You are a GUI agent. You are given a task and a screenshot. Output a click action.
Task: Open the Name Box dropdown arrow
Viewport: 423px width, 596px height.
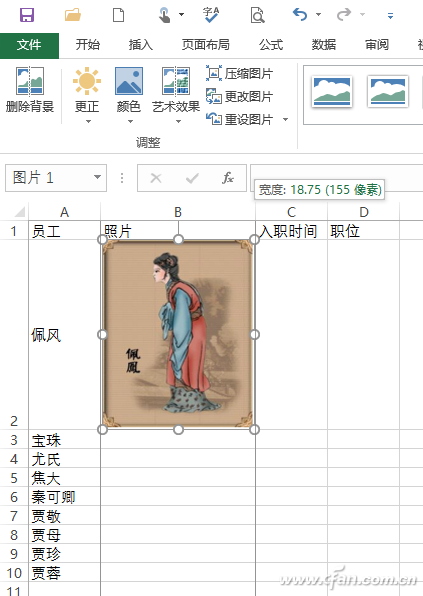98,178
